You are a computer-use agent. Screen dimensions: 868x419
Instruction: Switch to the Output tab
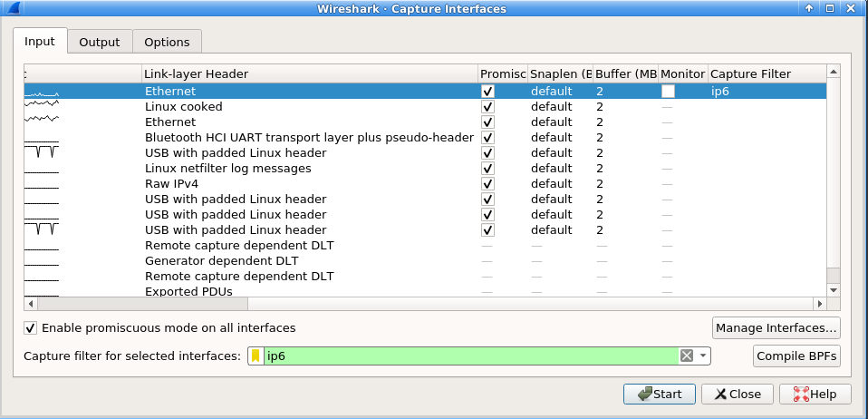pos(100,42)
